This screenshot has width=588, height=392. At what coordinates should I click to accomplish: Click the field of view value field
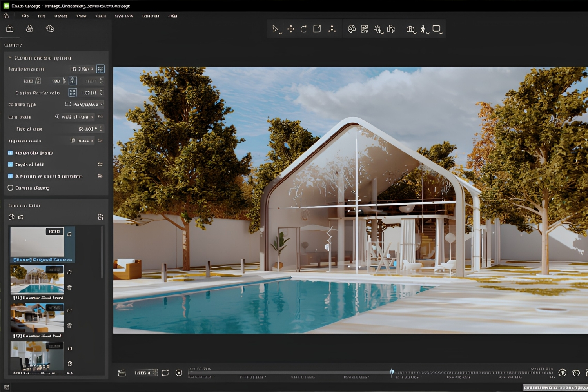click(86, 129)
